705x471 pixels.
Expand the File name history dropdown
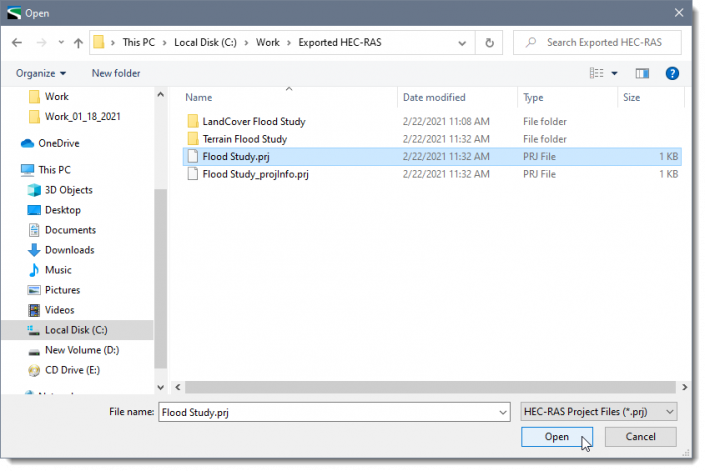(502, 411)
